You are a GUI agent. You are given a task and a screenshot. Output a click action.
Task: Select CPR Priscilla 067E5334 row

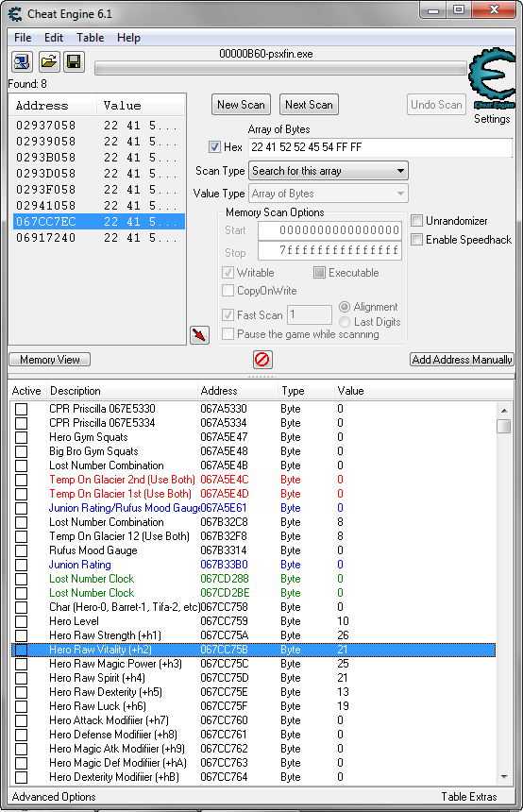(253, 423)
